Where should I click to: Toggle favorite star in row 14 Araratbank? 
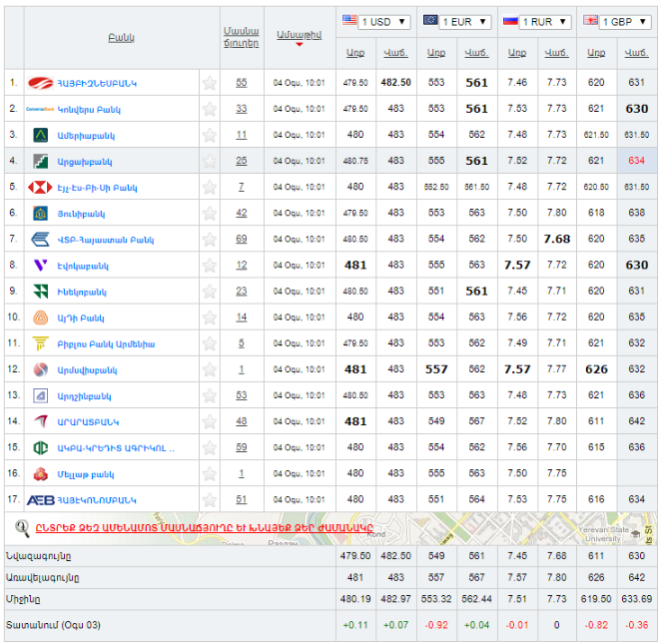pyautogui.click(x=209, y=421)
